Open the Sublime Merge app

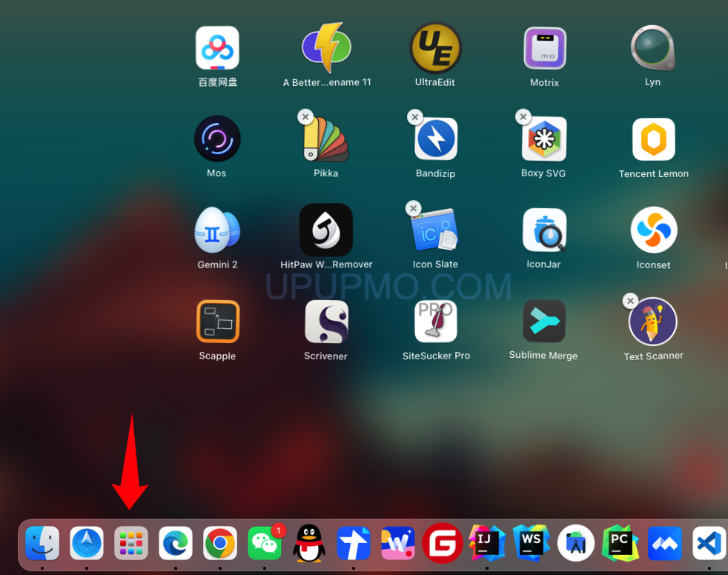click(544, 321)
